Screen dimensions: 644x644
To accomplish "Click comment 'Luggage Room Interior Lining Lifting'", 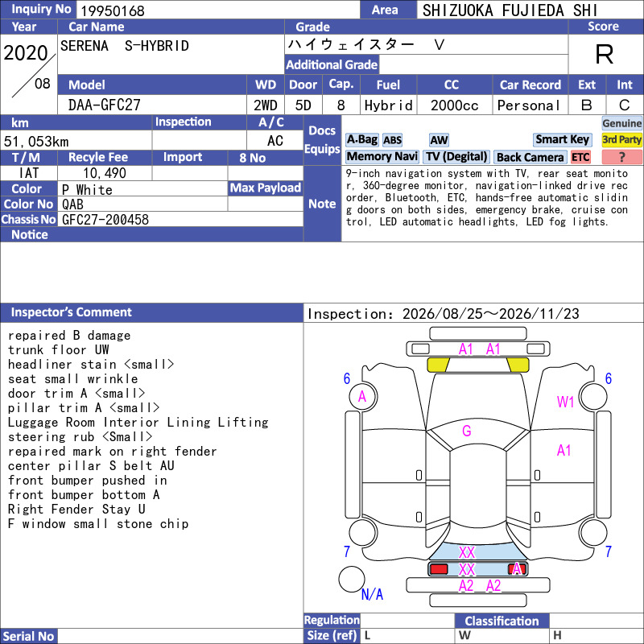I will 138,423.
